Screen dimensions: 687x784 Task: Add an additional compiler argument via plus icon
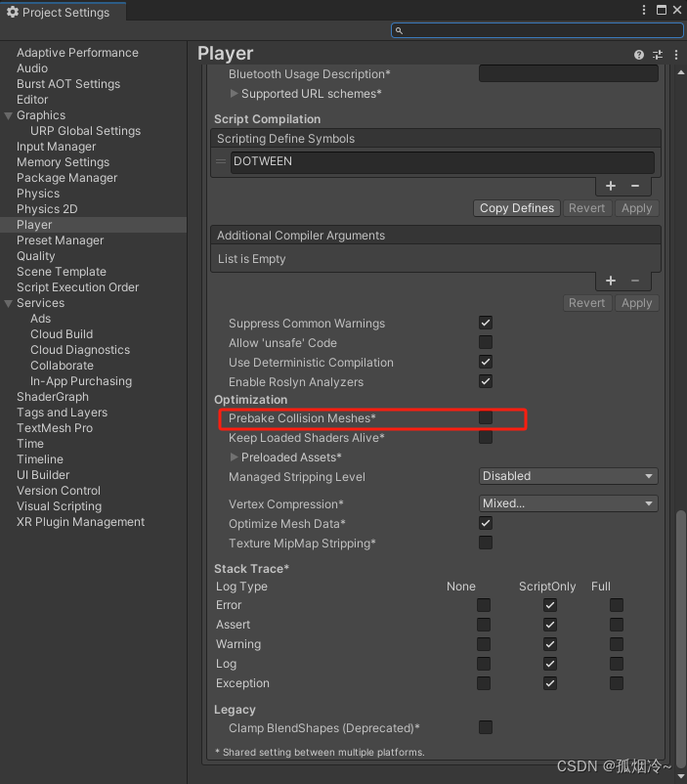coord(610,281)
